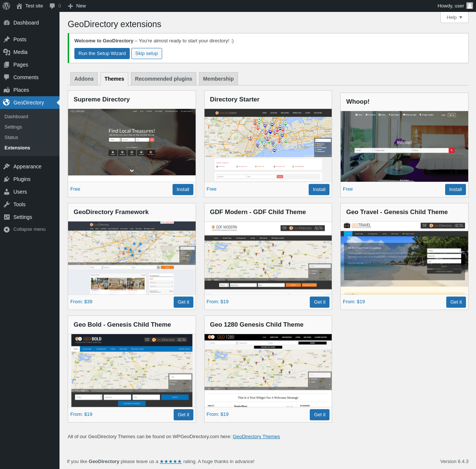Click the Users person icon
Image resolution: width=476 pixels, height=469 pixels.
[7, 192]
